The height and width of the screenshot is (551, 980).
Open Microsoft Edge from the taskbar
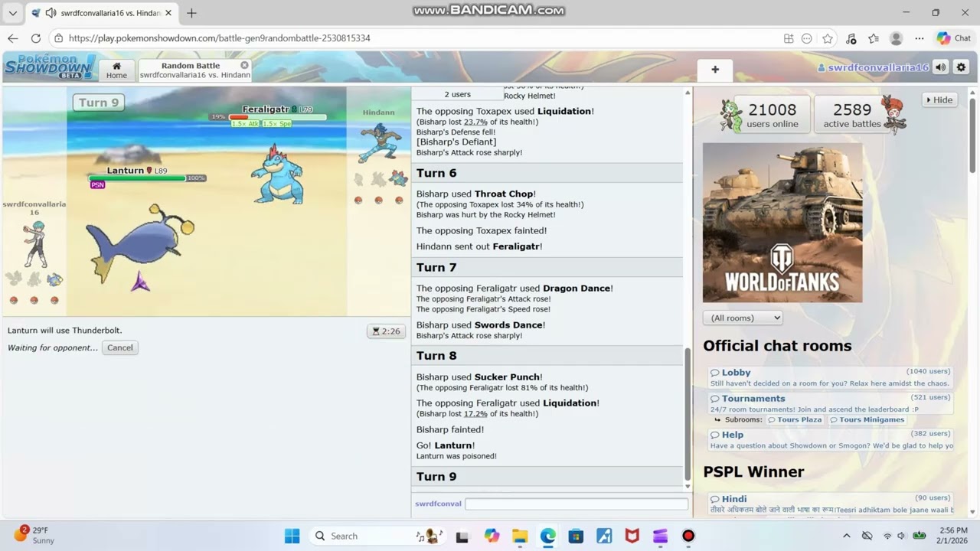(x=548, y=536)
